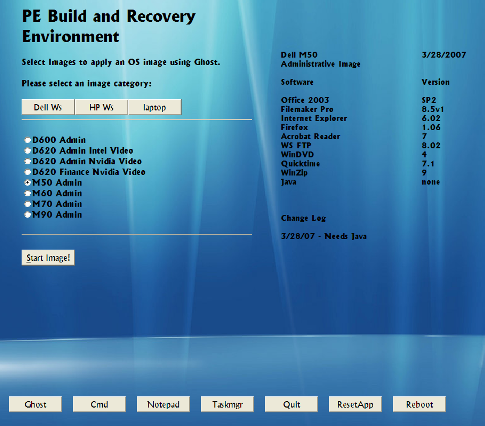This screenshot has height=426, width=485.
Task: Open a Cmd prompt
Action: (x=99, y=404)
